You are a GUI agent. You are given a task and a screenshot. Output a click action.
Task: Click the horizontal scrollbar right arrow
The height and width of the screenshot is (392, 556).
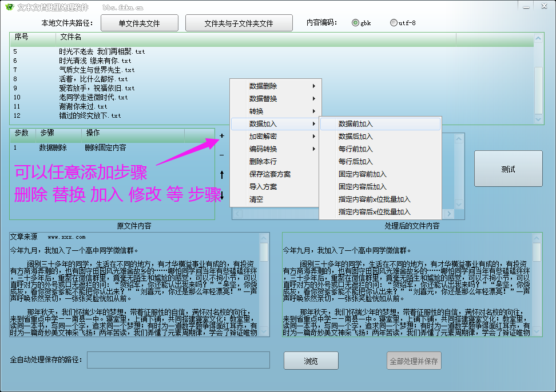point(449,214)
